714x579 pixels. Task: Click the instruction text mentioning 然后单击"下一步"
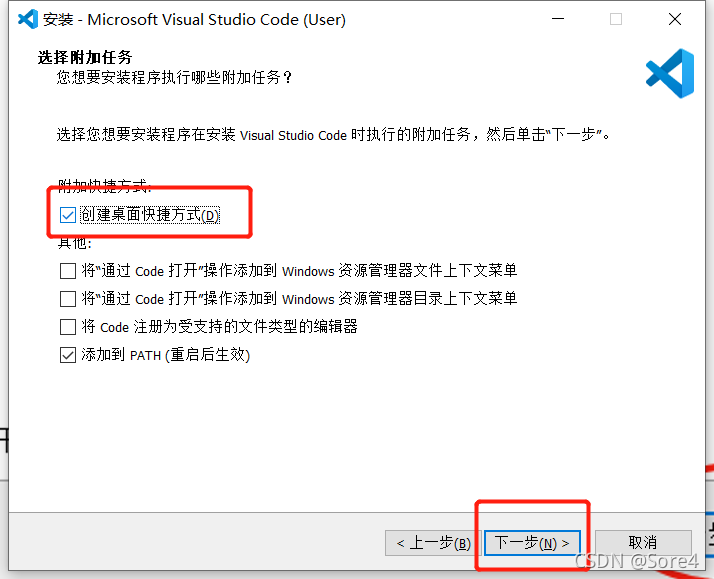click(x=333, y=135)
